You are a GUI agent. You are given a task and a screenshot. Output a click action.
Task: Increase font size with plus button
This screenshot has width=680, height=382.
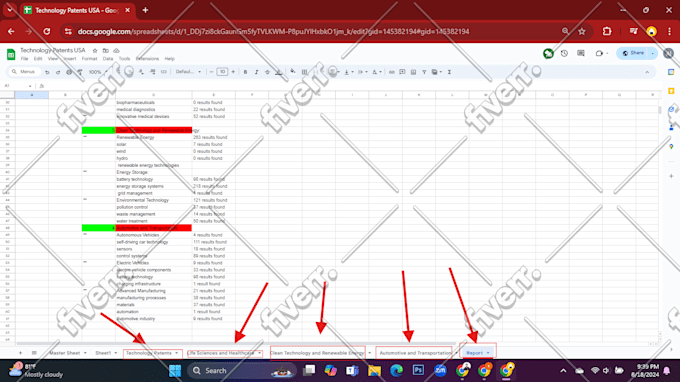(233, 72)
